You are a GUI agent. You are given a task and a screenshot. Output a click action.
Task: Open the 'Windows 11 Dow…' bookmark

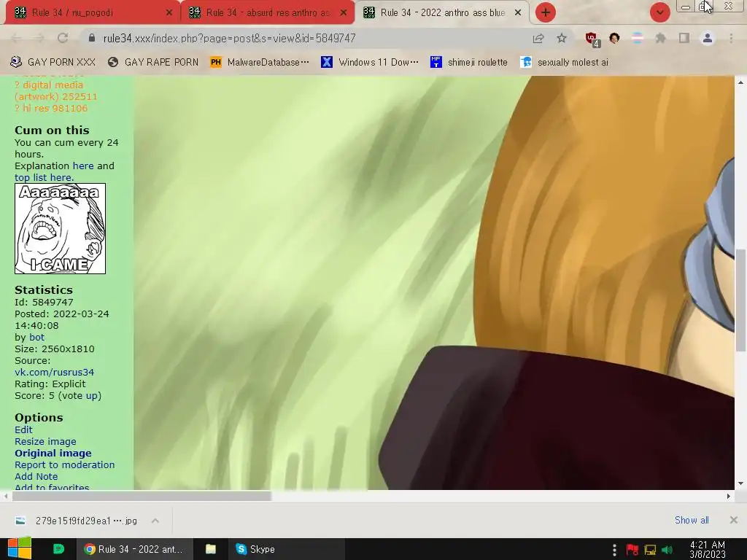click(370, 63)
